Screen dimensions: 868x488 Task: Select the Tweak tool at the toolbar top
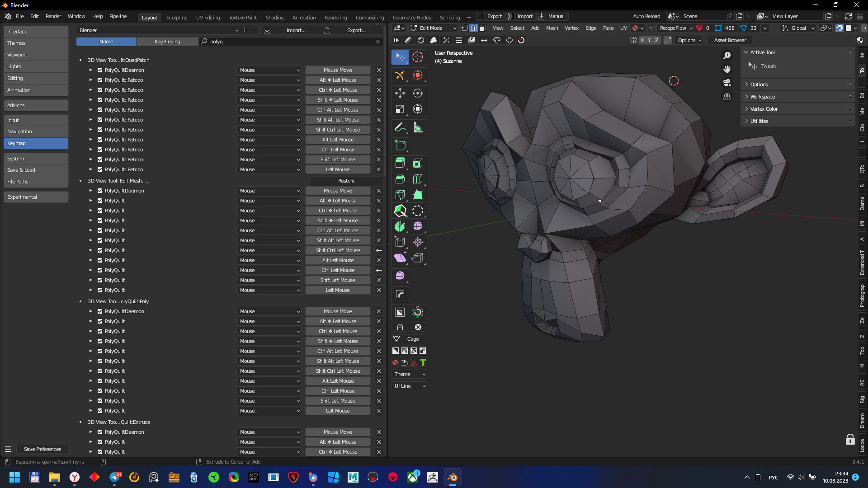pos(400,57)
